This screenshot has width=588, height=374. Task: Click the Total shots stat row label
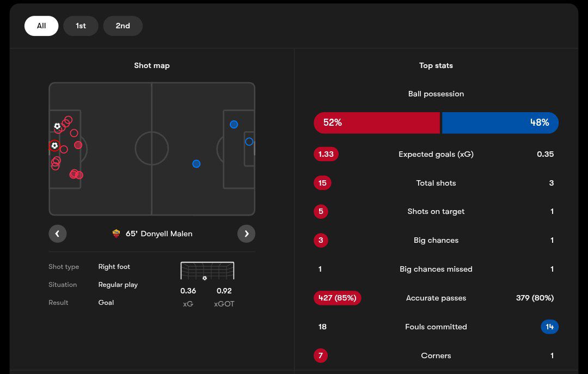[436, 183]
